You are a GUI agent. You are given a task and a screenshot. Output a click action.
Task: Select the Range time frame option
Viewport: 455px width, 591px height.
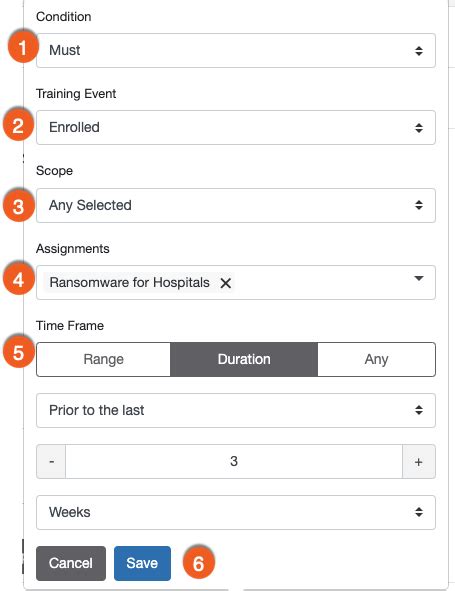104,359
